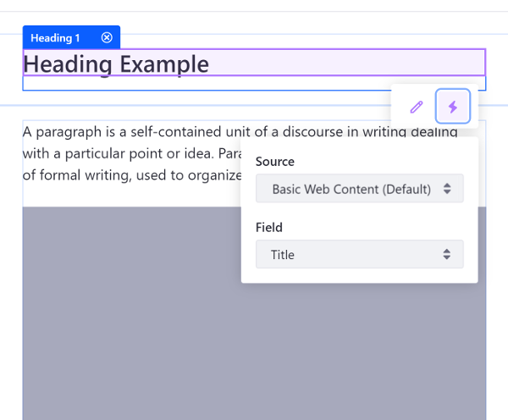
Task: Remove Heading 1 with the circled X
Action: (107, 37)
